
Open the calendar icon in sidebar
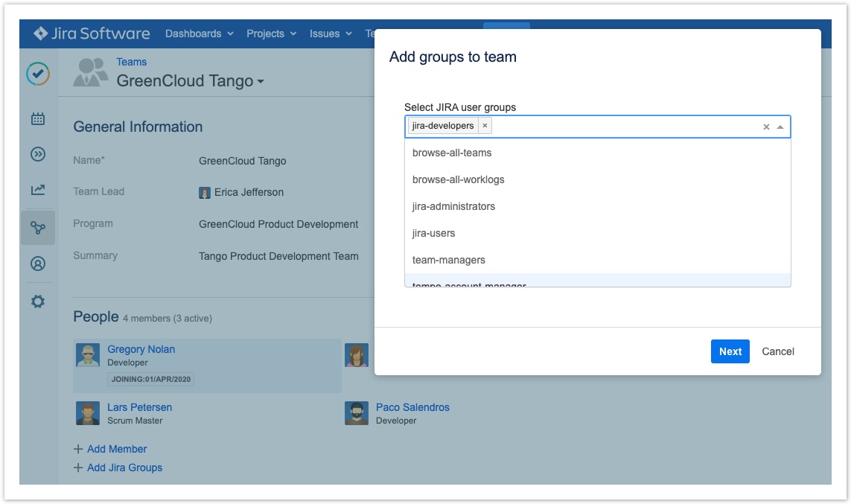click(38, 118)
